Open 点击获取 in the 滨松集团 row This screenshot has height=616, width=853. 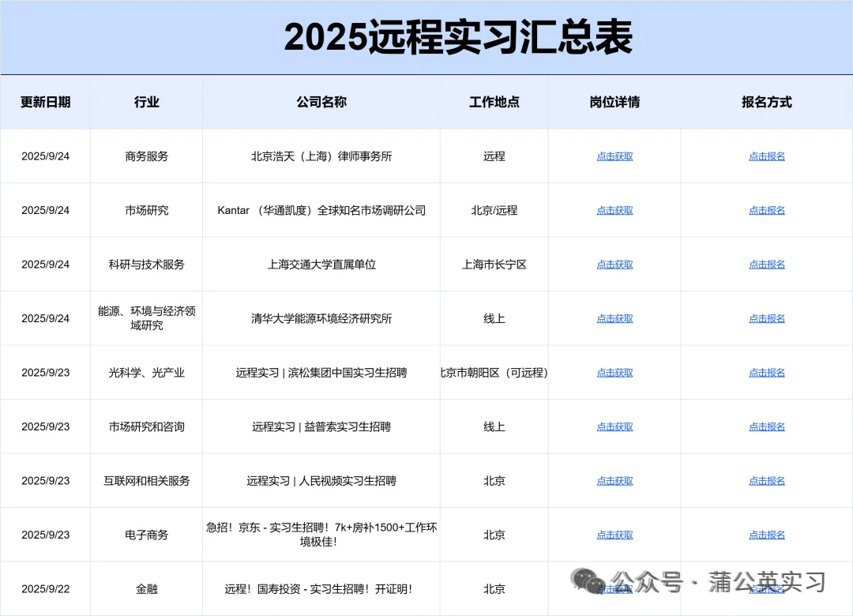(x=614, y=373)
